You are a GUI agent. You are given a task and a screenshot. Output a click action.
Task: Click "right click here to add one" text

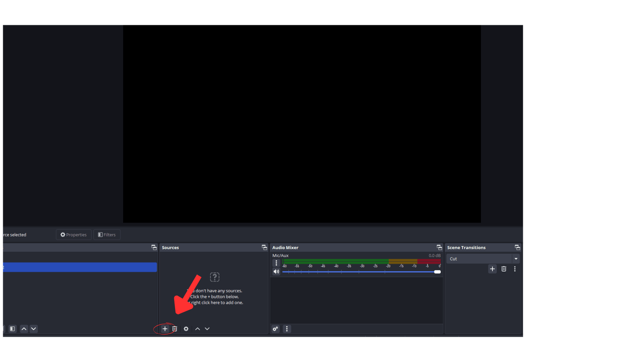pyautogui.click(x=217, y=302)
